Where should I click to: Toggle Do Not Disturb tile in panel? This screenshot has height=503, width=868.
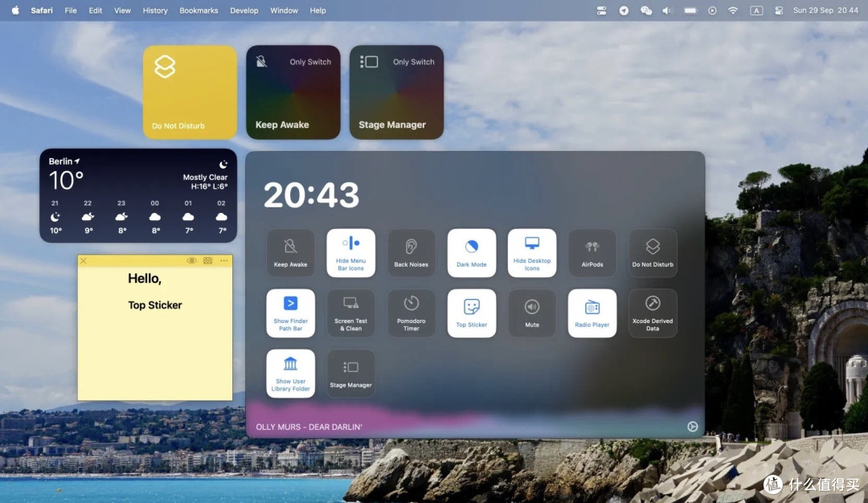pos(652,253)
